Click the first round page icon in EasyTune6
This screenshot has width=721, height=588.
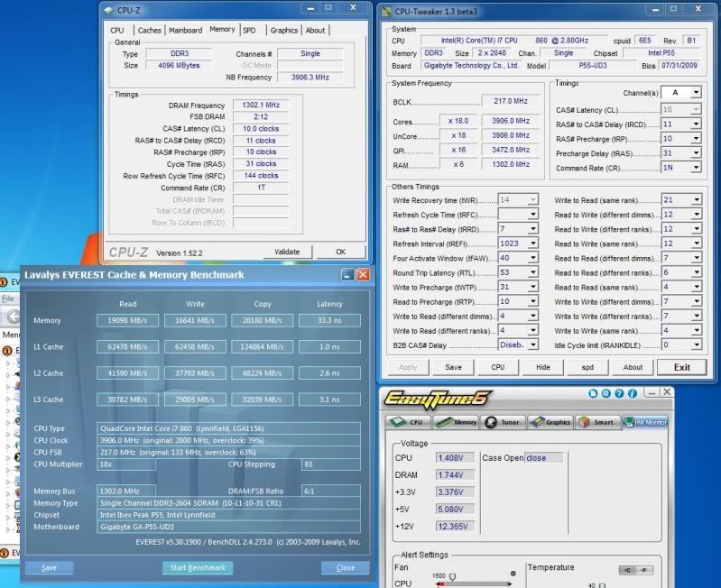pos(593,393)
